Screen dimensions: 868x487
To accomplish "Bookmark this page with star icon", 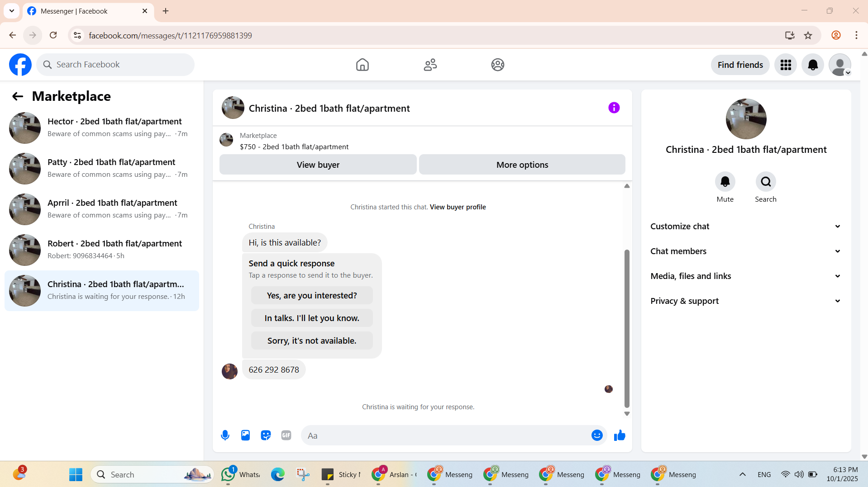I will pyautogui.click(x=808, y=35).
